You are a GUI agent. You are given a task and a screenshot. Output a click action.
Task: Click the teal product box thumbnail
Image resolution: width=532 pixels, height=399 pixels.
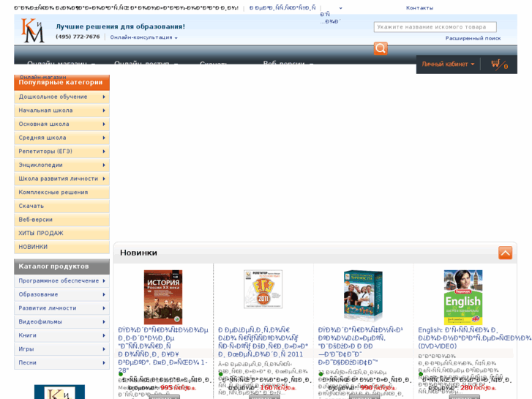pos(363,296)
